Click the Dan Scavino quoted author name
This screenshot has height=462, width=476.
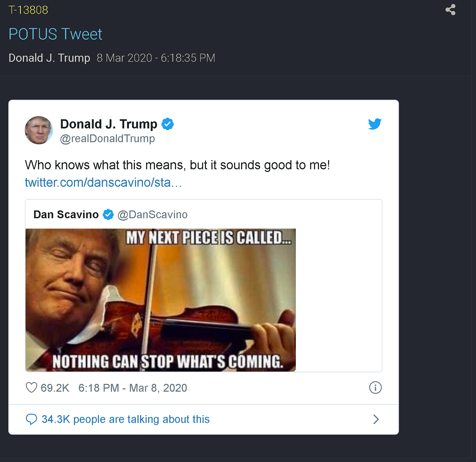(x=66, y=215)
